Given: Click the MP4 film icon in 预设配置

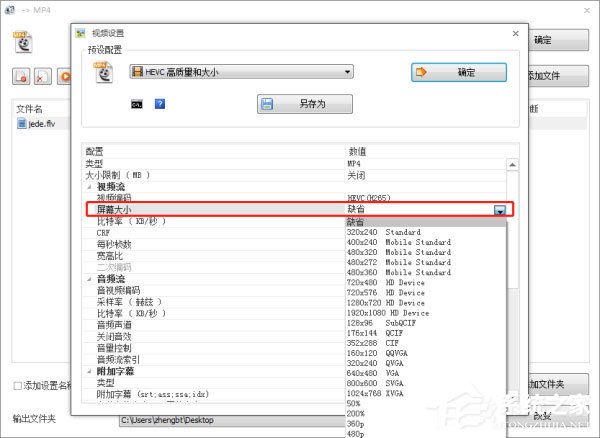Looking at the screenshot, I should coord(103,72).
